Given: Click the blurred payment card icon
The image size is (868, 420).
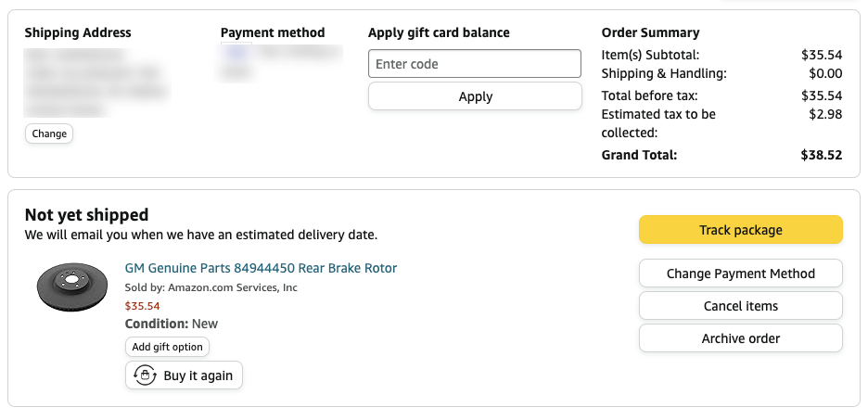Looking at the screenshot, I should tap(236, 51).
